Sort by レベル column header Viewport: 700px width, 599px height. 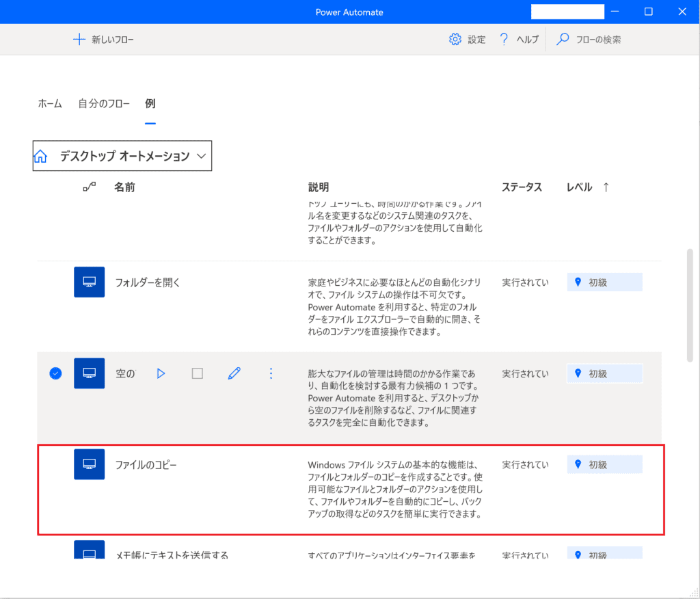coord(580,187)
